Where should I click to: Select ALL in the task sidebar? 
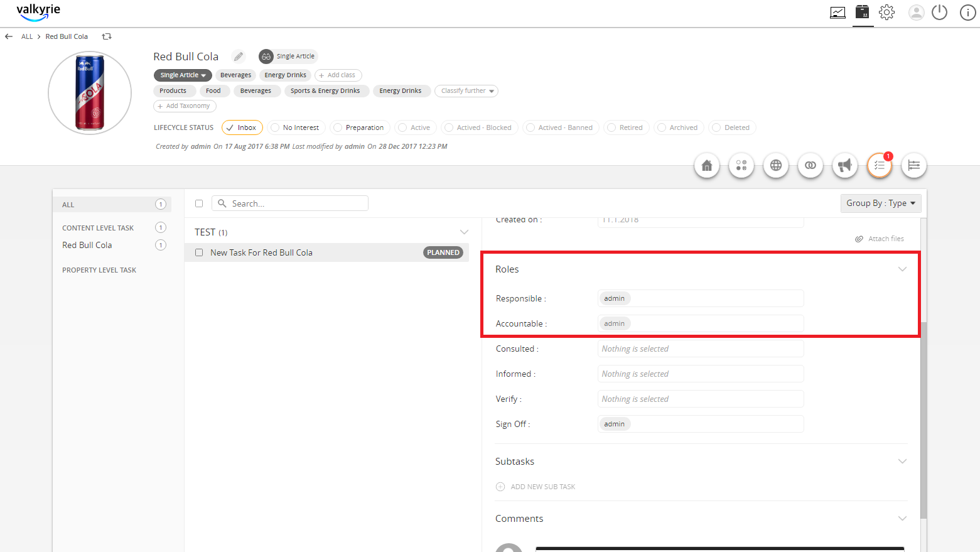pos(112,205)
